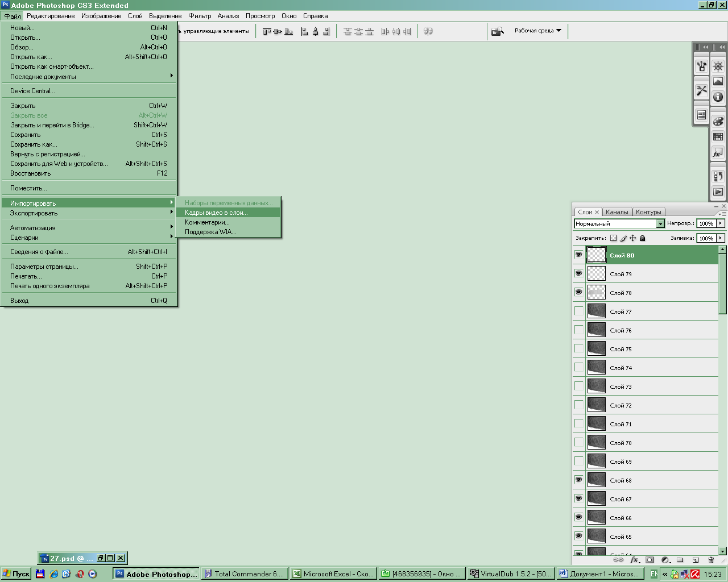Image resolution: width=728 pixels, height=582 pixels.
Task: Open the Редактирование menu
Action: pyautogui.click(x=51, y=16)
